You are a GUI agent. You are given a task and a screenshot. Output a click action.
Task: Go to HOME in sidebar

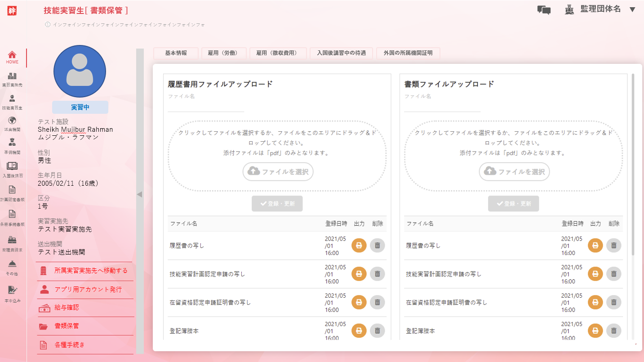pos(12,57)
